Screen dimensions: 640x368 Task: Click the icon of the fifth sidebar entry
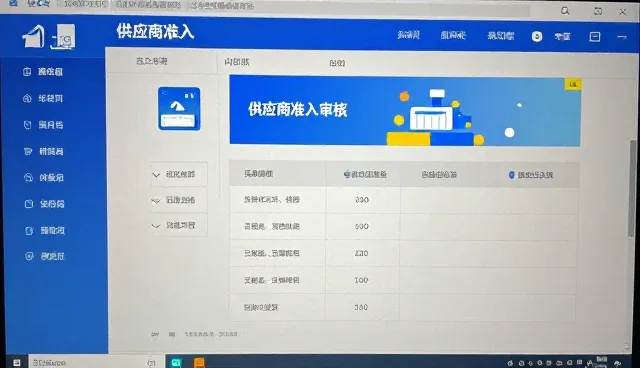coord(28,177)
